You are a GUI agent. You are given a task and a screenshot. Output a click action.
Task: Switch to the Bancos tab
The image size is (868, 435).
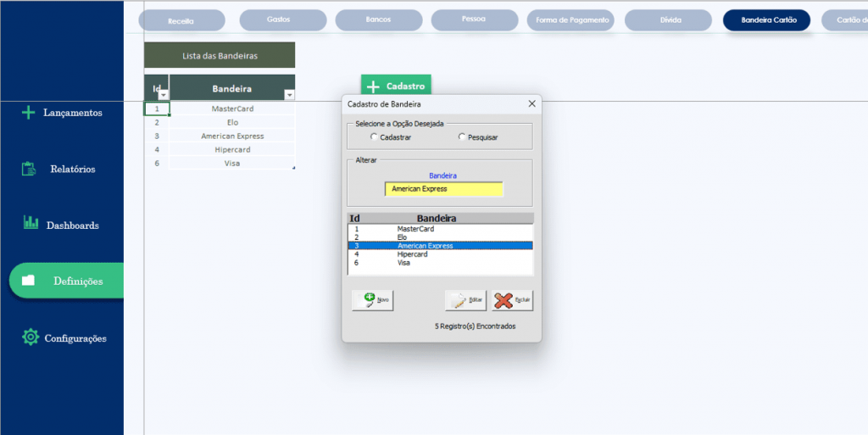pyautogui.click(x=379, y=20)
